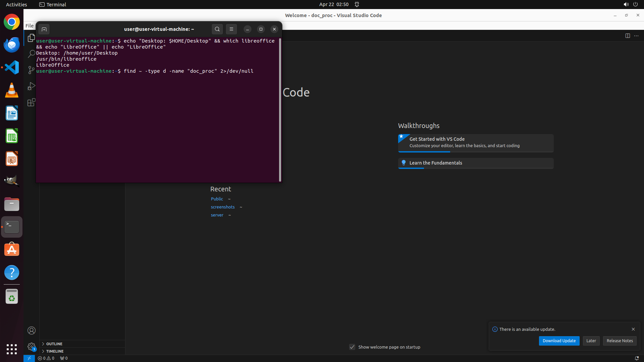Click the terminal window scrollbar
644x362 pixels.
[x=280, y=111]
